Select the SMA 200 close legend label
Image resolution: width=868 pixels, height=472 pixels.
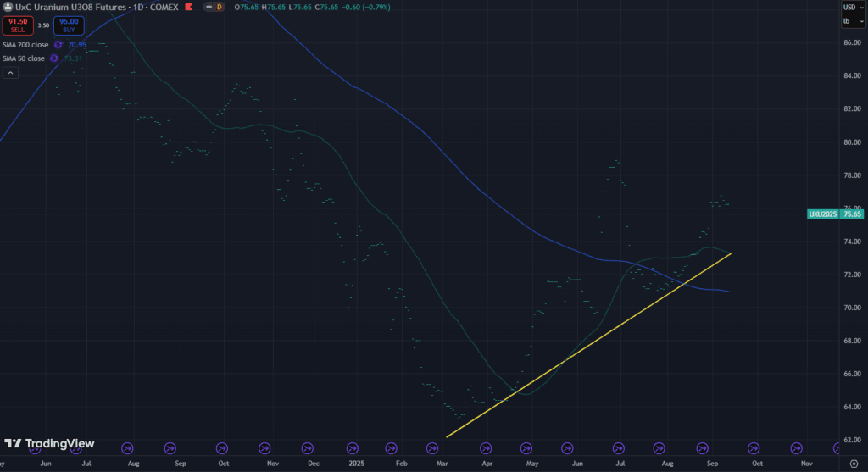[26, 44]
